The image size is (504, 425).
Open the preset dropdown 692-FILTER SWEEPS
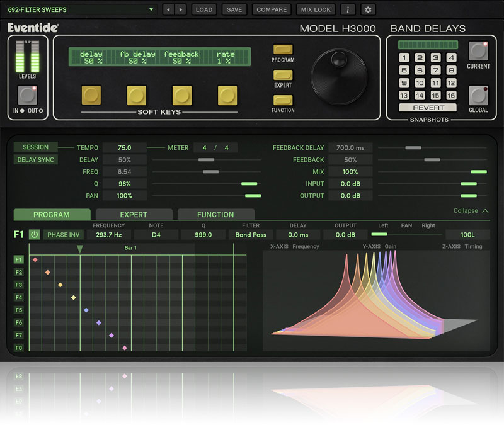point(80,9)
